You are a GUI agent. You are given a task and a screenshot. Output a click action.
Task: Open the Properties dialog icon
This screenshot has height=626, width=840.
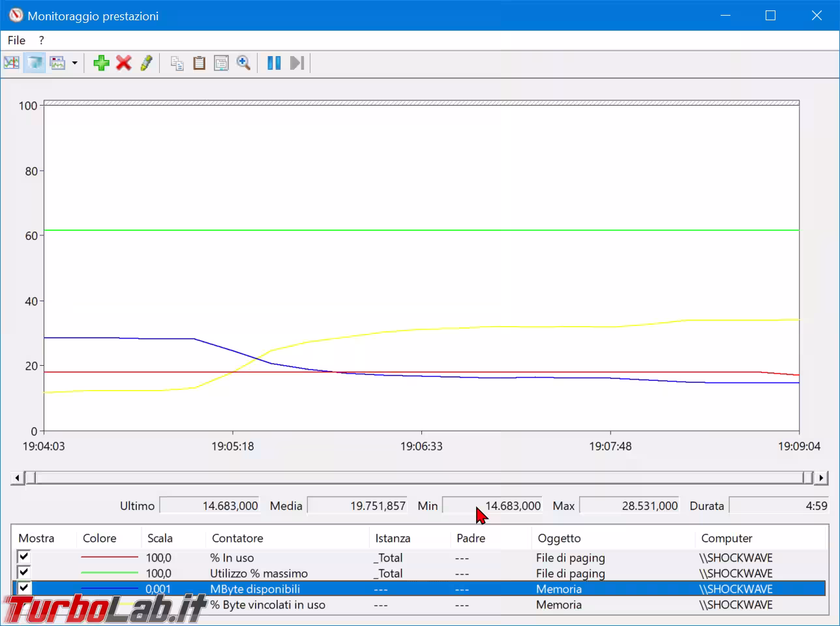tap(221, 63)
